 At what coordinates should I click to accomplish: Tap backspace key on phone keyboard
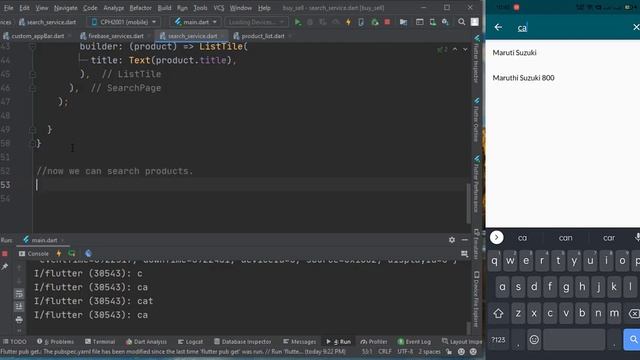(633, 313)
